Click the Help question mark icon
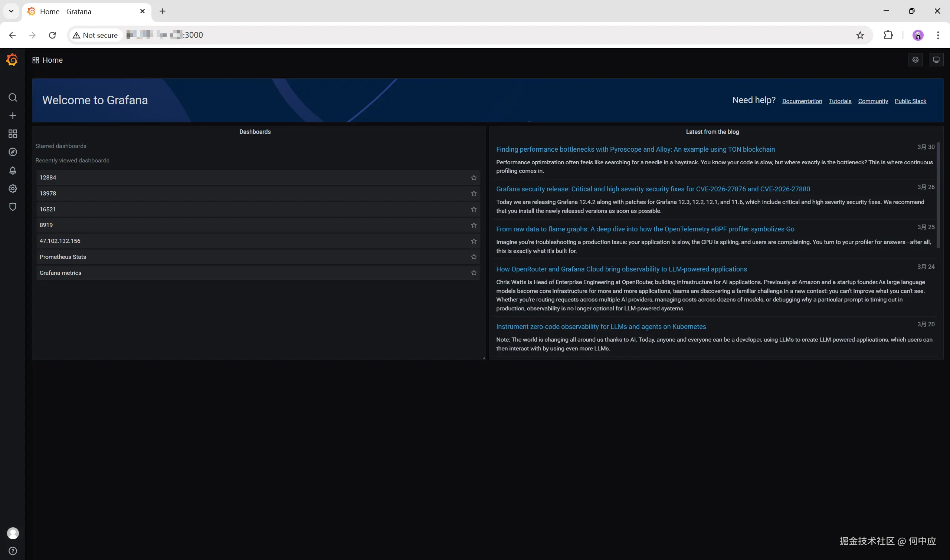Image resolution: width=950 pixels, height=560 pixels. 13,551
